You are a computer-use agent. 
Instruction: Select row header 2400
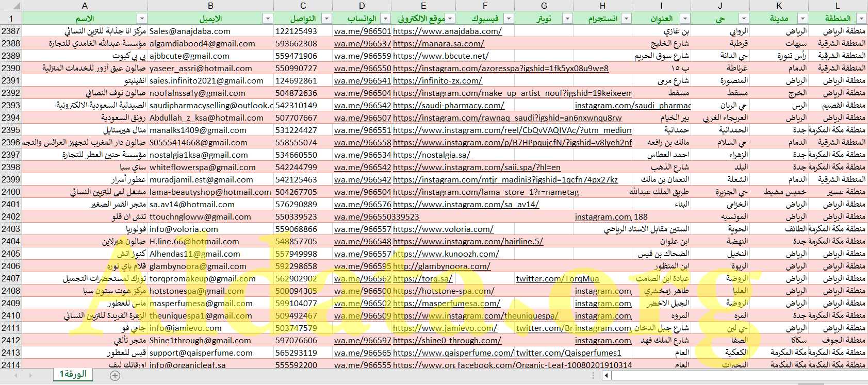[x=11, y=192]
